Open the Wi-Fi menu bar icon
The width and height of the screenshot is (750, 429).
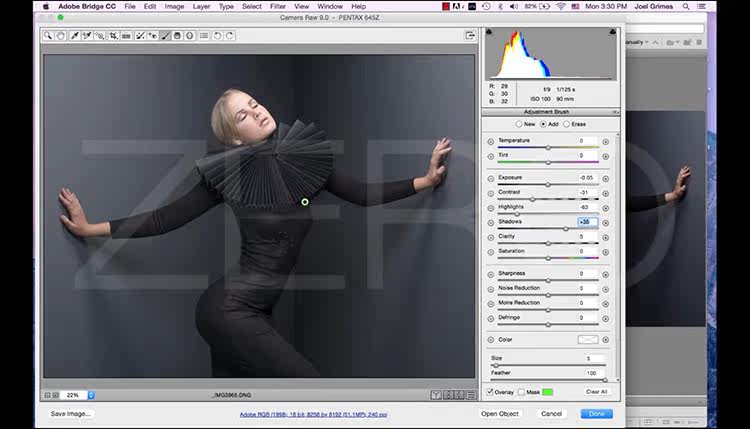pos(561,6)
